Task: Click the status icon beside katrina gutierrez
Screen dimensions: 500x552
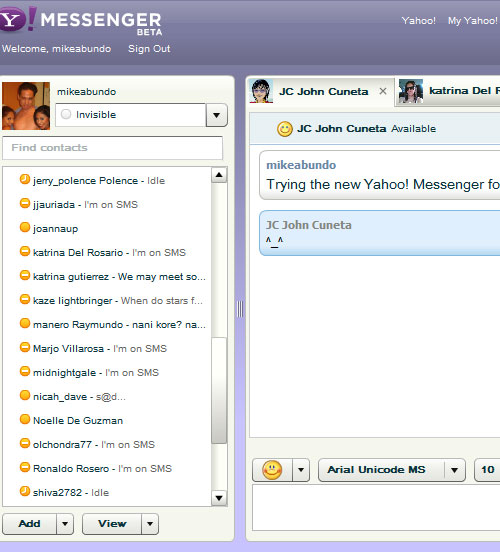Action: coord(25,275)
